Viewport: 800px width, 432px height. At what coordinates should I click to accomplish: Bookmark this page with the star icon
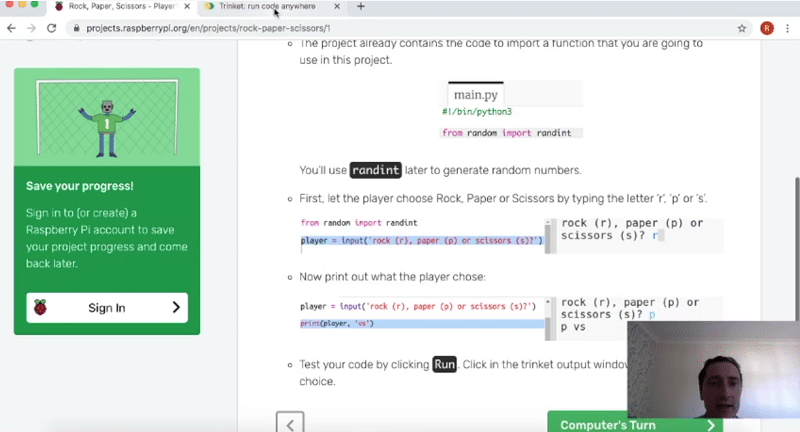(741, 29)
